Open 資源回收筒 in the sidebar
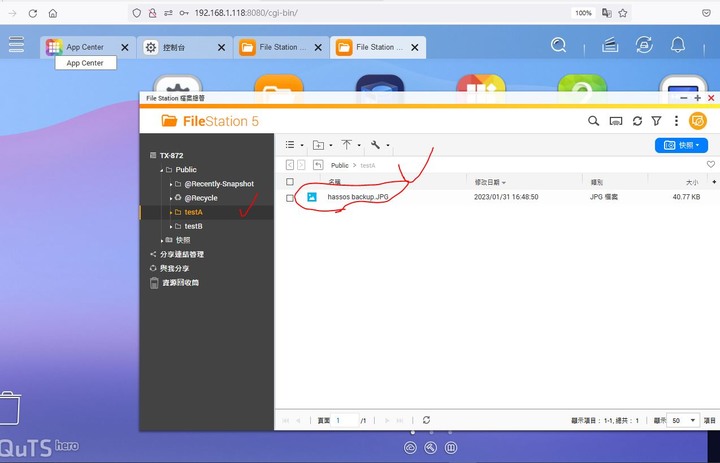The width and height of the screenshot is (720, 463). pyautogui.click(x=180, y=282)
